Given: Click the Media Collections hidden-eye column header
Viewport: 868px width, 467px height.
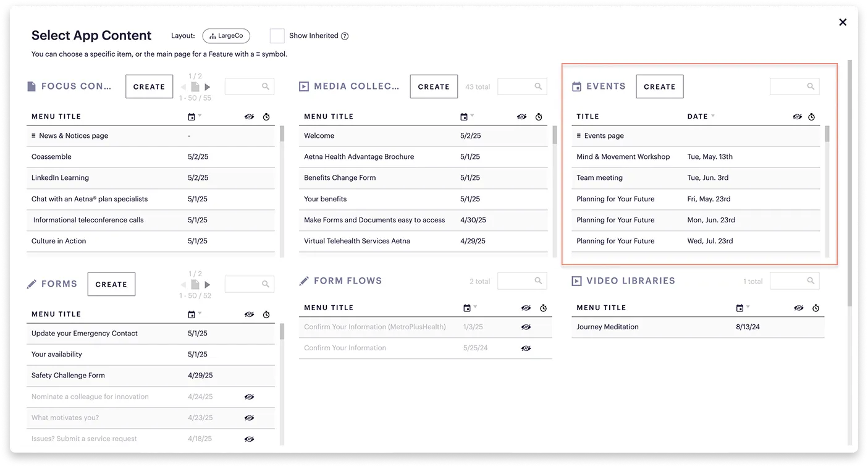Looking at the screenshot, I should 521,117.
